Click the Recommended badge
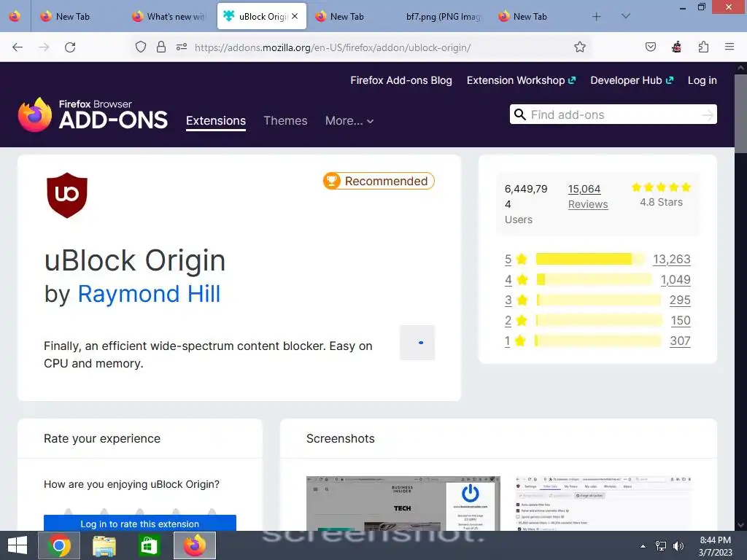Viewport: 747px width, 560px height. coord(379,181)
